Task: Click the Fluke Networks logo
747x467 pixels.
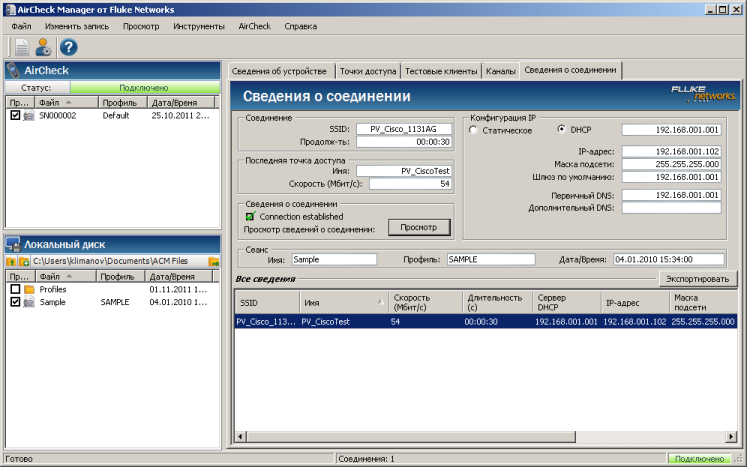Action: point(703,93)
